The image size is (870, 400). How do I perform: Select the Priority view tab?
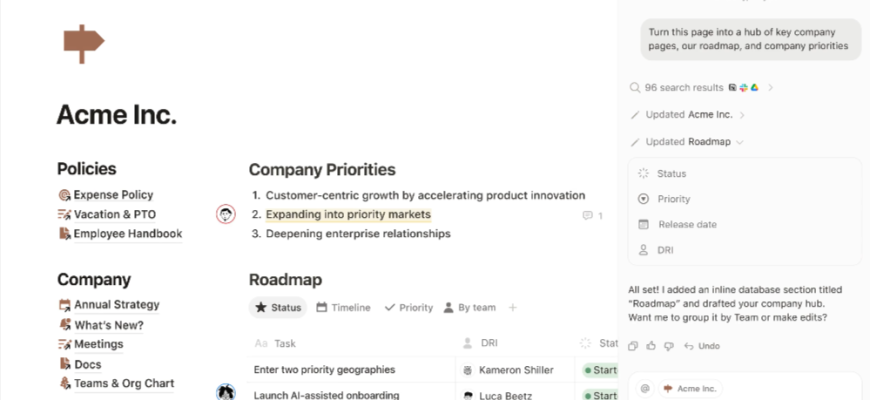click(409, 308)
